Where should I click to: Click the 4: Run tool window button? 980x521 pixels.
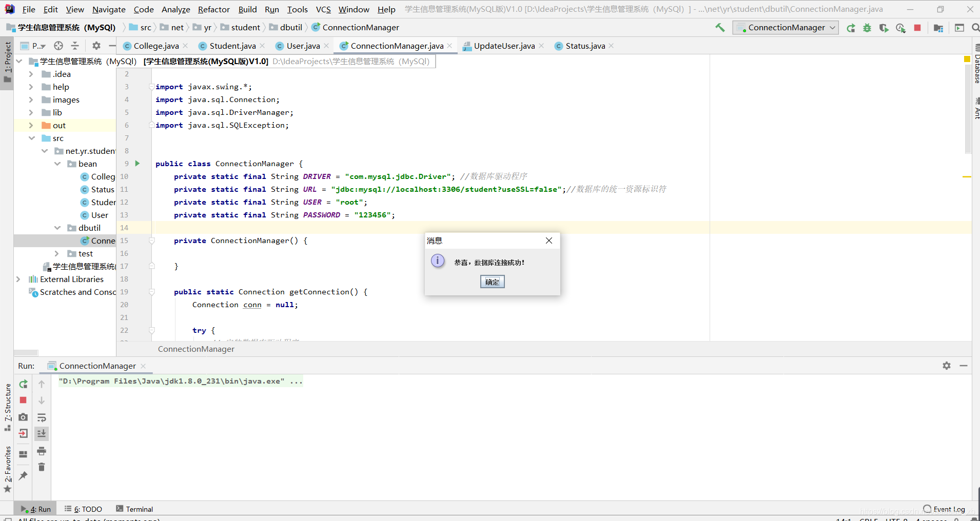tap(35, 509)
